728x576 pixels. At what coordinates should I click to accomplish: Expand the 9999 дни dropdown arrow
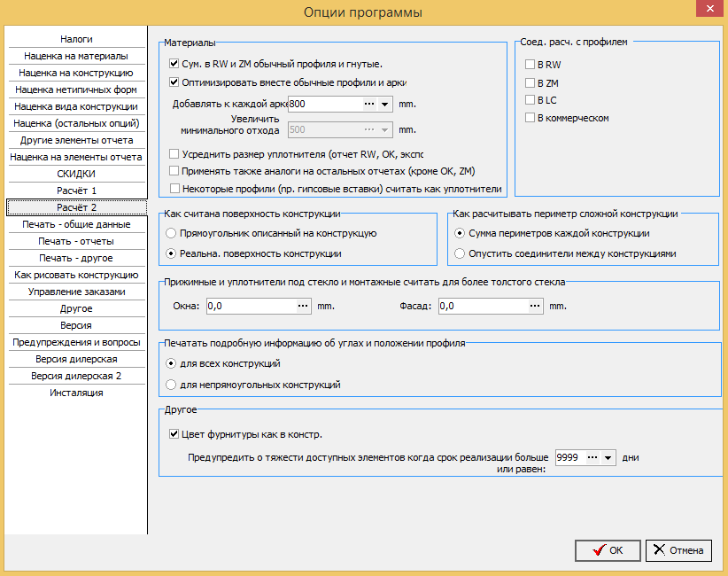coord(608,457)
